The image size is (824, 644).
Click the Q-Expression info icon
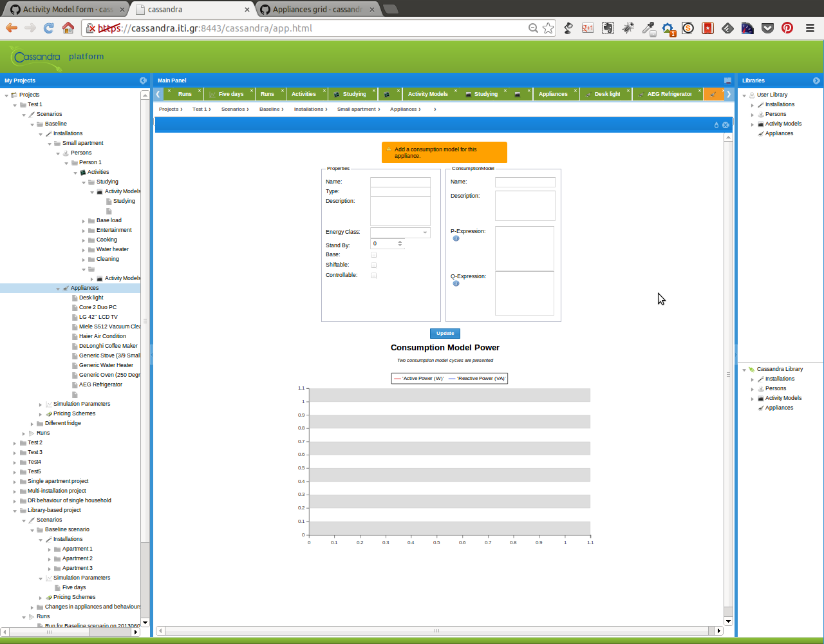456,283
